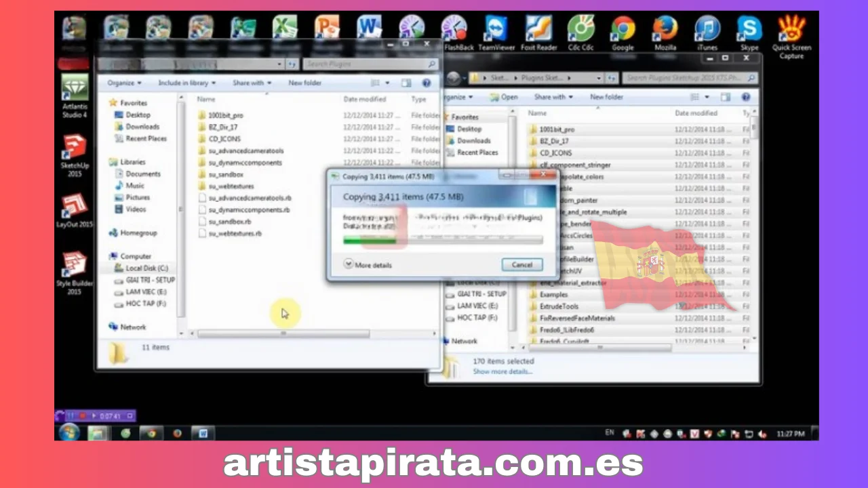
Task: Select the su_sandbox.rb file
Action: pyautogui.click(x=230, y=221)
